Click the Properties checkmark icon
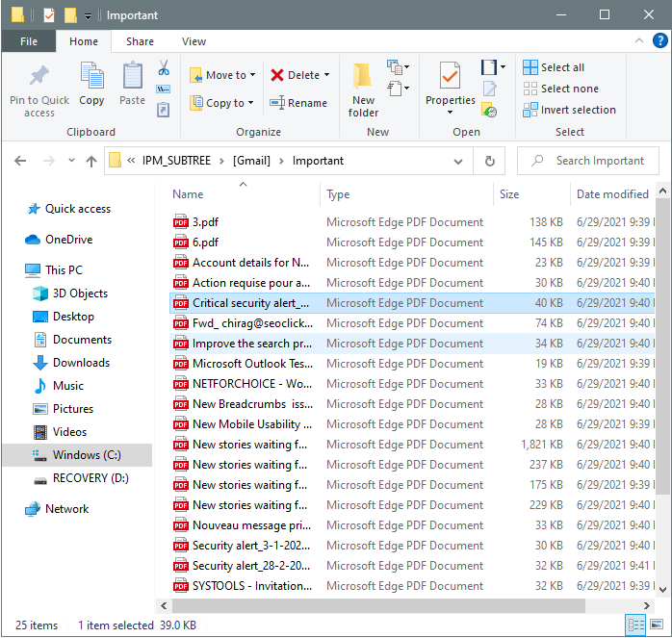The width and height of the screenshot is (672, 638). point(450,76)
